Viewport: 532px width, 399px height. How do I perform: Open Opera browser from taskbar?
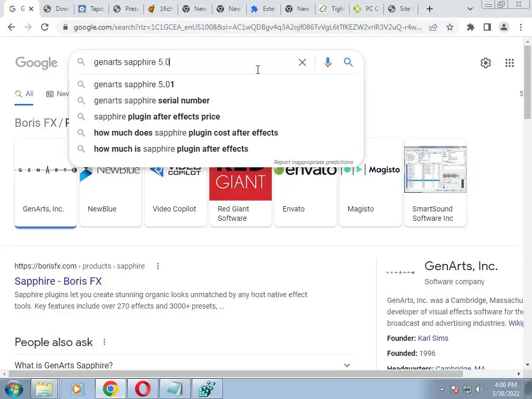(143, 389)
